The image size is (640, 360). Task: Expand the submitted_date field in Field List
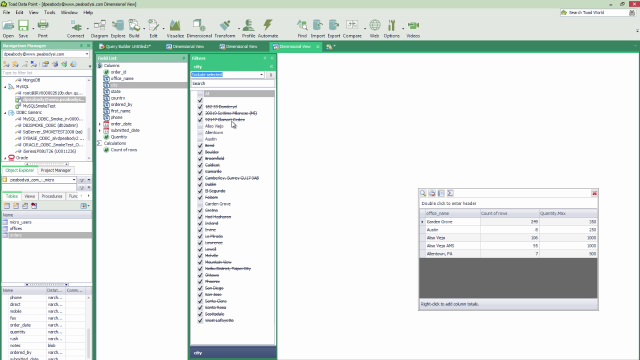click(x=100, y=130)
